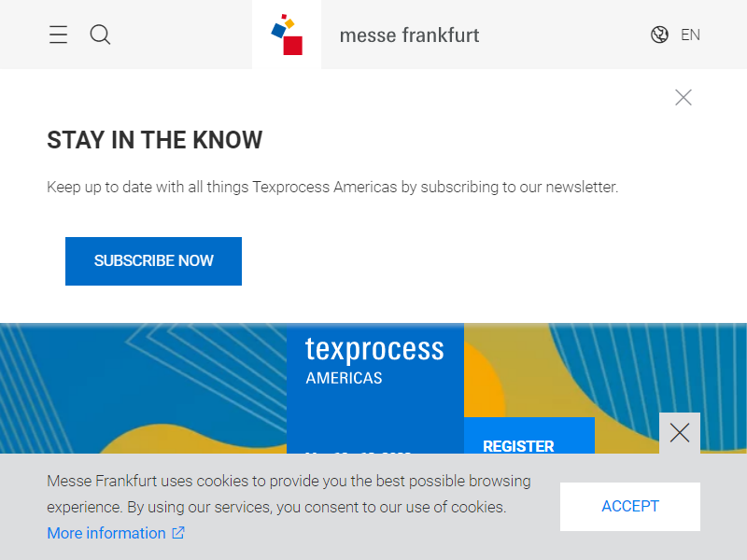Click the globe language icon
This screenshot has width=747, height=560.
[x=659, y=35]
